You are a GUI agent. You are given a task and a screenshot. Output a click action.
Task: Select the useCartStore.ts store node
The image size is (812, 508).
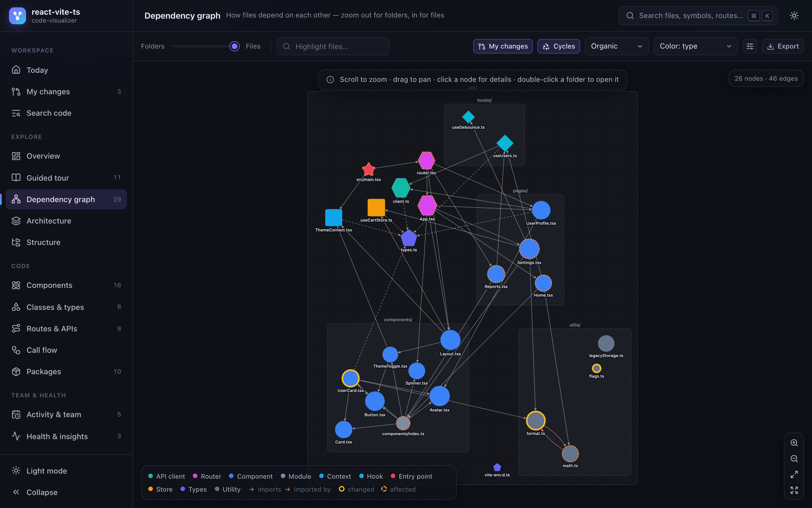[x=376, y=207]
